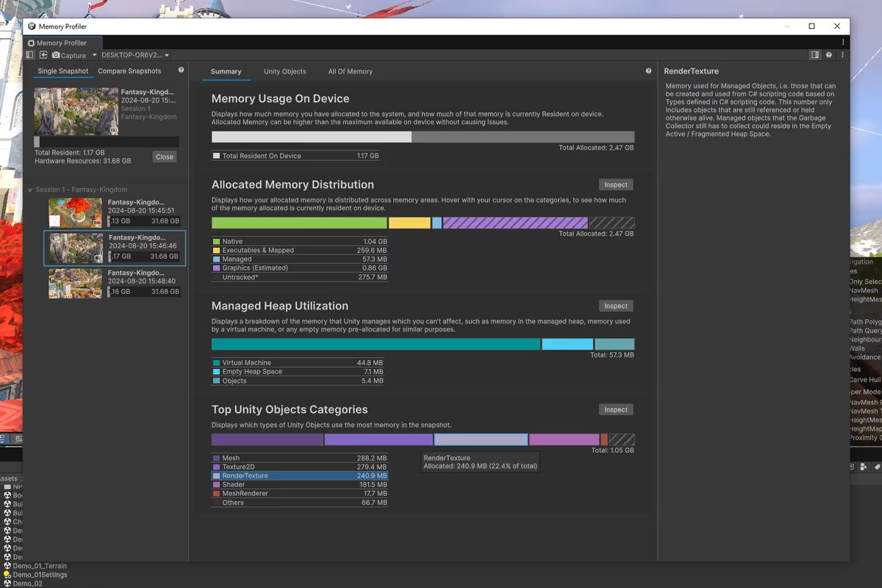Select the Summary tab
The height and width of the screenshot is (588, 882).
click(226, 71)
